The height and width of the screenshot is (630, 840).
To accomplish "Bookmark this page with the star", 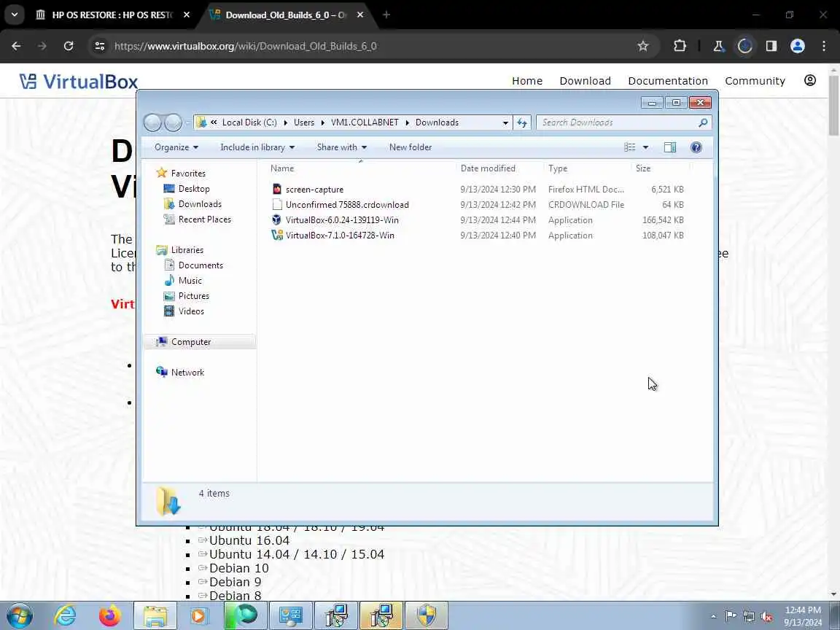I will tap(643, 46).
